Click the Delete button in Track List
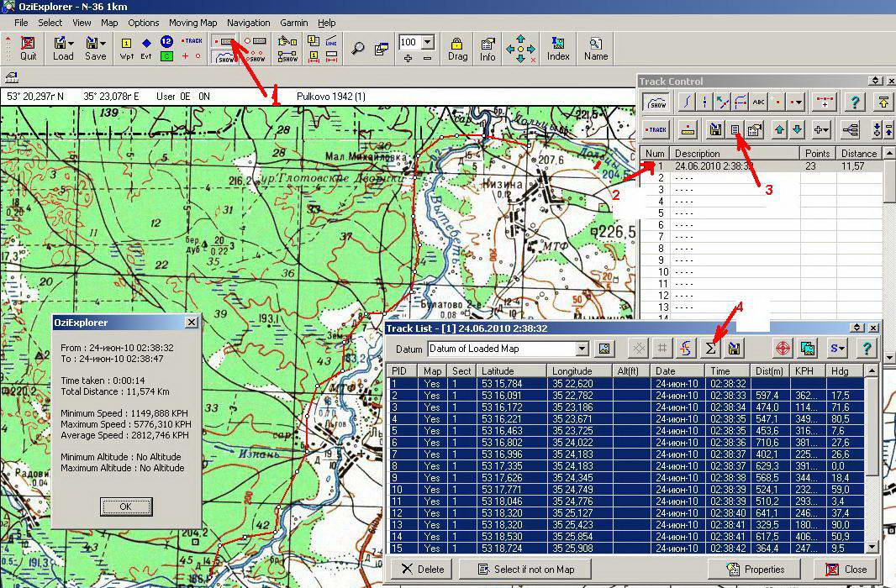Image resolution: width=896 pixels, height=588 pixels. coord(423,570)
